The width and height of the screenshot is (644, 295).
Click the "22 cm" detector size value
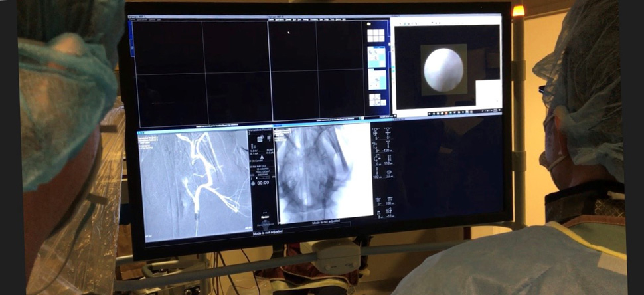pyautogui.click(x=389, y=177)
